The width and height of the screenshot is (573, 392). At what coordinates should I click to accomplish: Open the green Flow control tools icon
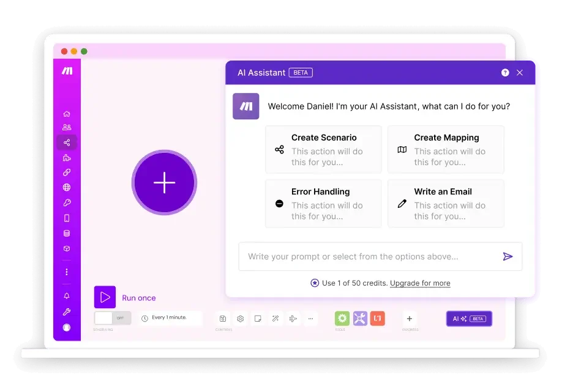click(x=342, y=318)
